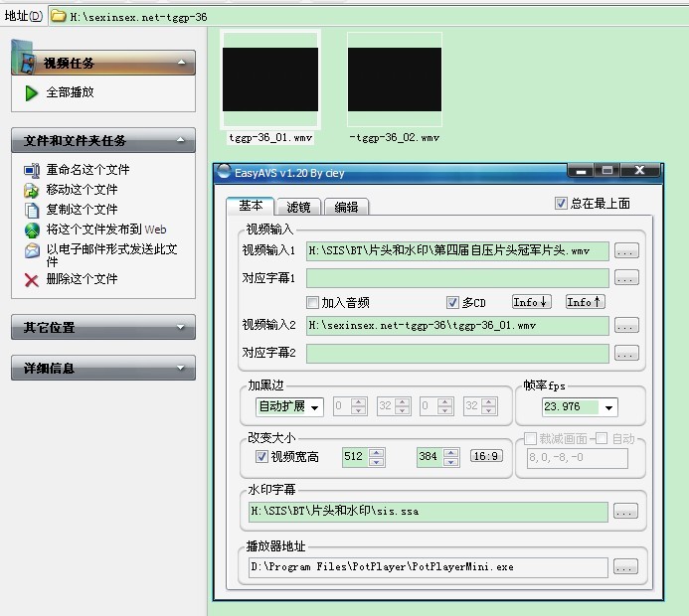Click the EasyAVS title bar app icon
This screenshot has height=616, width=689.
(x=224, y=171)
